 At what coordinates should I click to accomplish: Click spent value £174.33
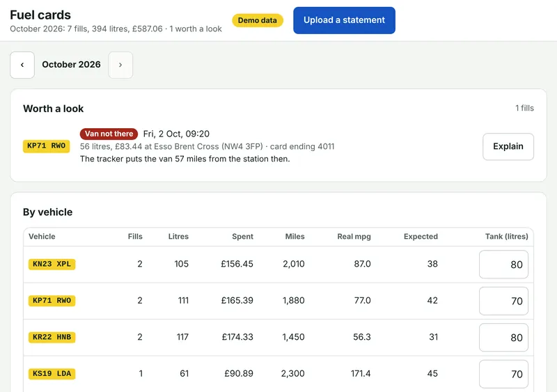(237, 337)
